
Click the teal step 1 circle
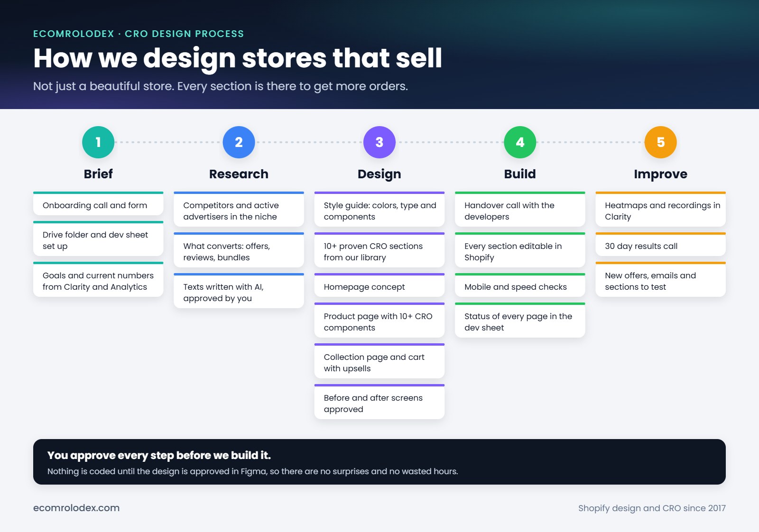click(98, 142)
